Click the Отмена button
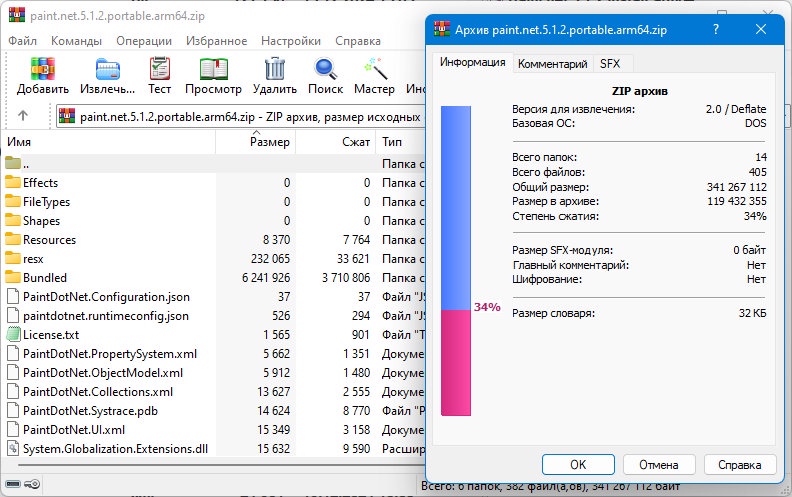The image size is (792, 497). click(659, 464)
